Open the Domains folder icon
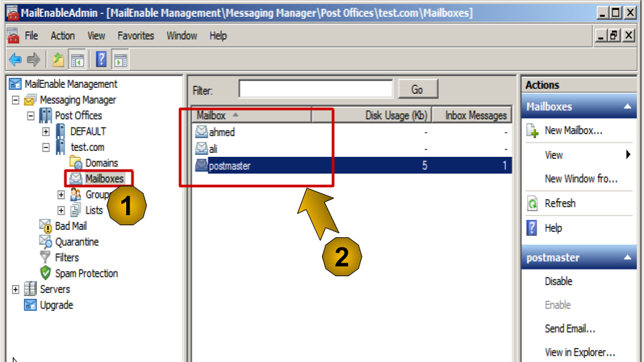 pos(76,162)
